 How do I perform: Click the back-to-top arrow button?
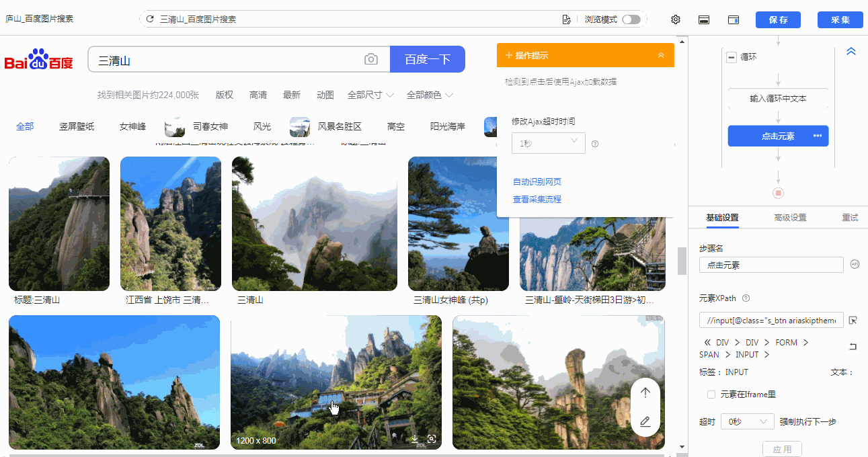[x=645, y=392]
